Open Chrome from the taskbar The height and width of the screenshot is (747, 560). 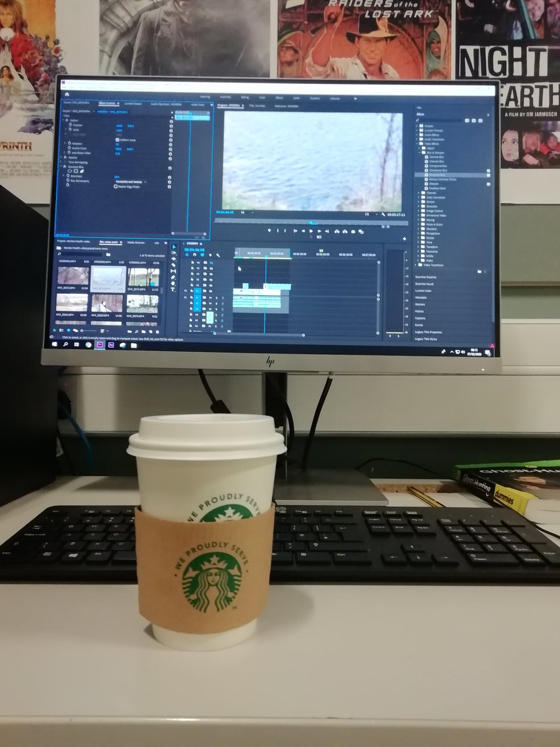pos(88,345)
